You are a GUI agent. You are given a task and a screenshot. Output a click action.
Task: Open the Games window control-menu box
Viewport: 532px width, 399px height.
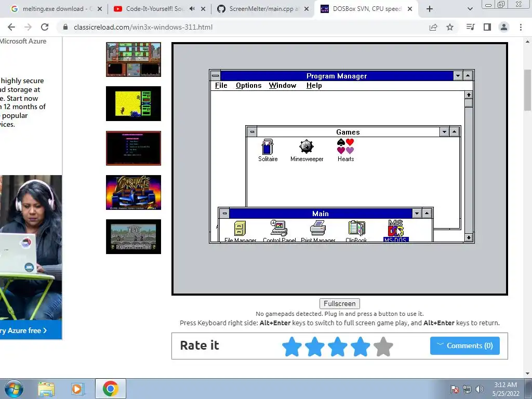coord(252,131)
